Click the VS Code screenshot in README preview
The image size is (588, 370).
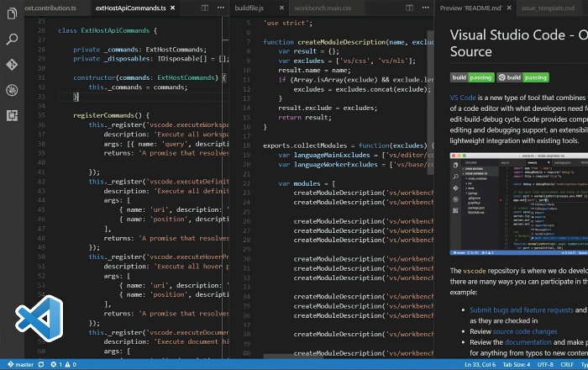[518, 204]
